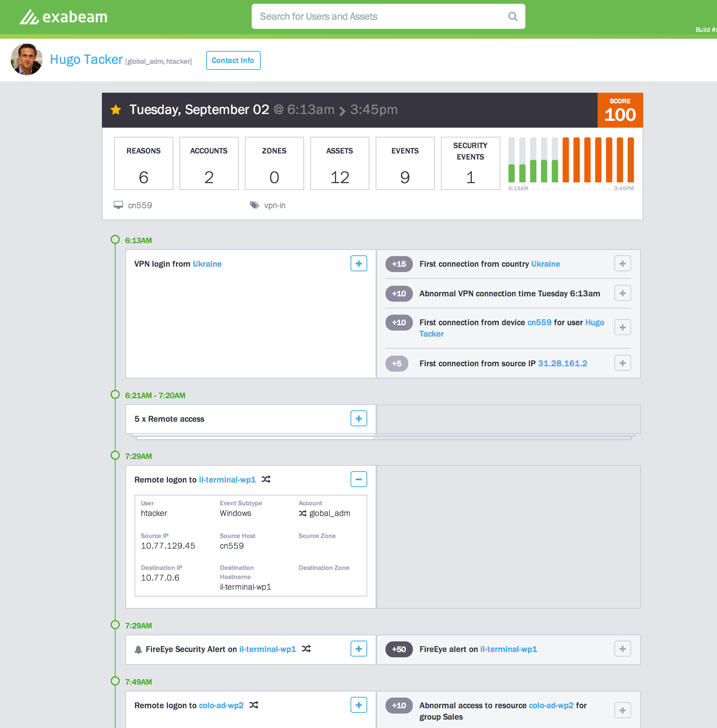This screenshot has width=717, height=728.
Task: Expand the VPN login from Ukraine event
Action: (358, 264)
